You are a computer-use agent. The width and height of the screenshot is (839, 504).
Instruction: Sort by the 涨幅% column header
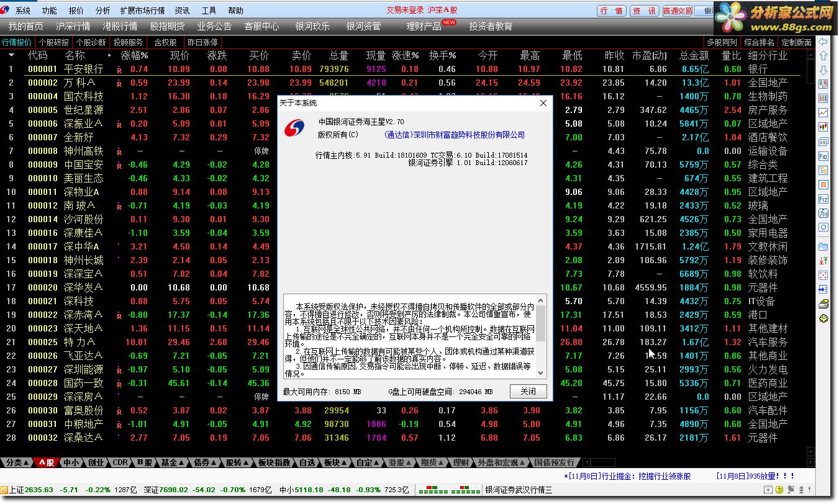134,56
